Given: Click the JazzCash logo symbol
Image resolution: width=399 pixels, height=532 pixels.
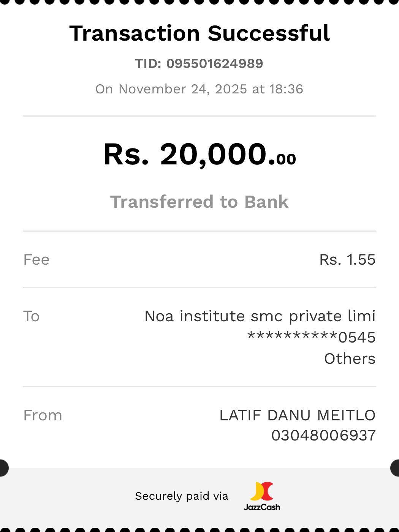Looking at the screenshot, I should click(262, 491).
